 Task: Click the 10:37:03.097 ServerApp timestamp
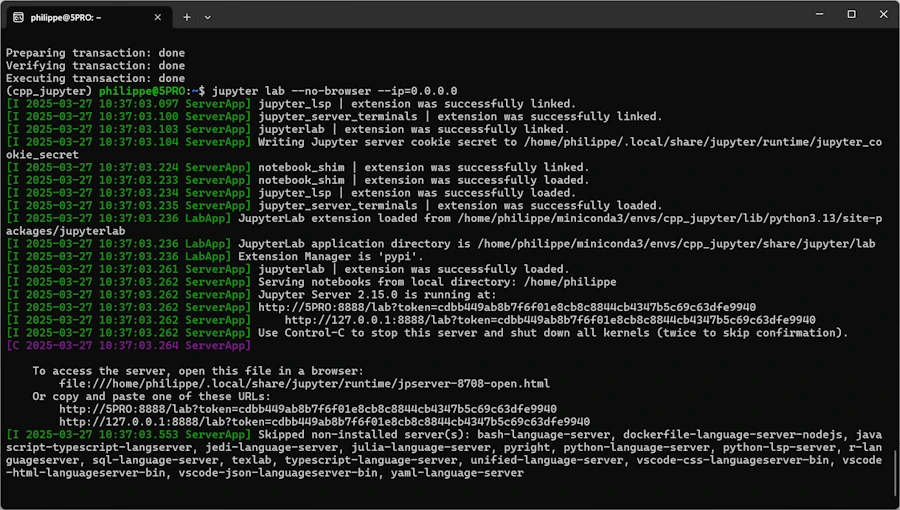(129, 104)
